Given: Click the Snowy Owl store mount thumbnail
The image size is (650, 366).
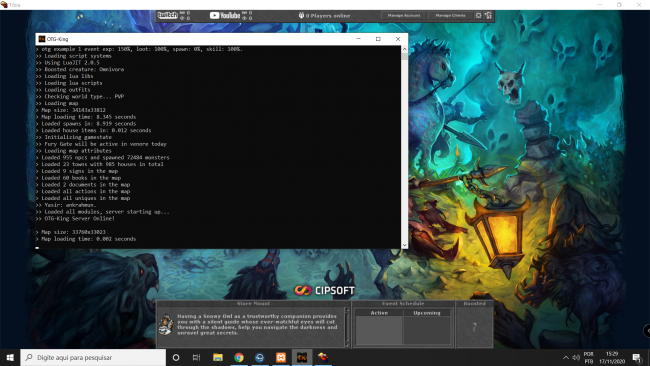Looking at the screenshot, I should coord(166,325).
